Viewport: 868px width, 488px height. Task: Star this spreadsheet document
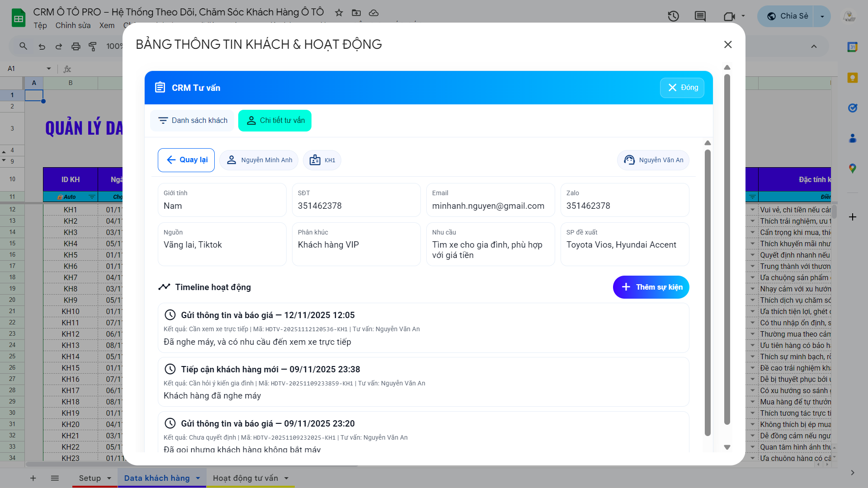(x=339, y=13)
